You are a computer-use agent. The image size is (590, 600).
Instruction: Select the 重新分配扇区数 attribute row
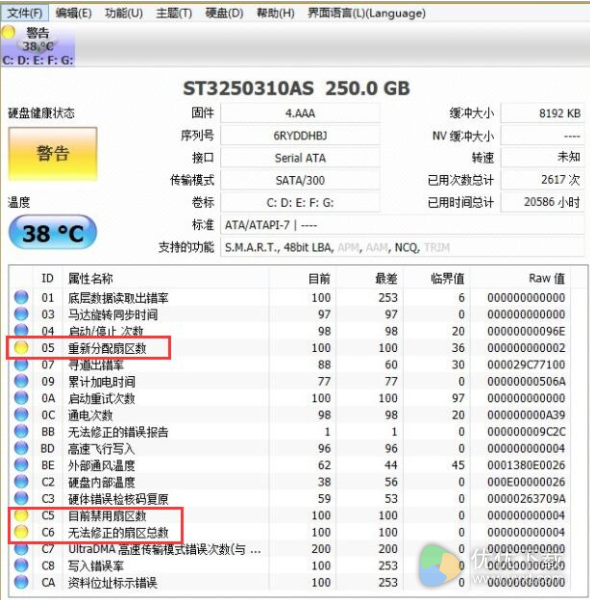coord(289,347)
